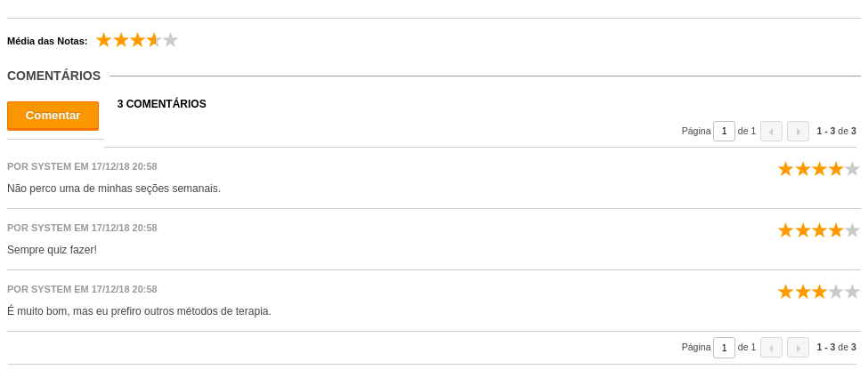Viewport: 868px width, 378px height.
Task: Click the bottom pagination page number field
Action: pos(724,348)
